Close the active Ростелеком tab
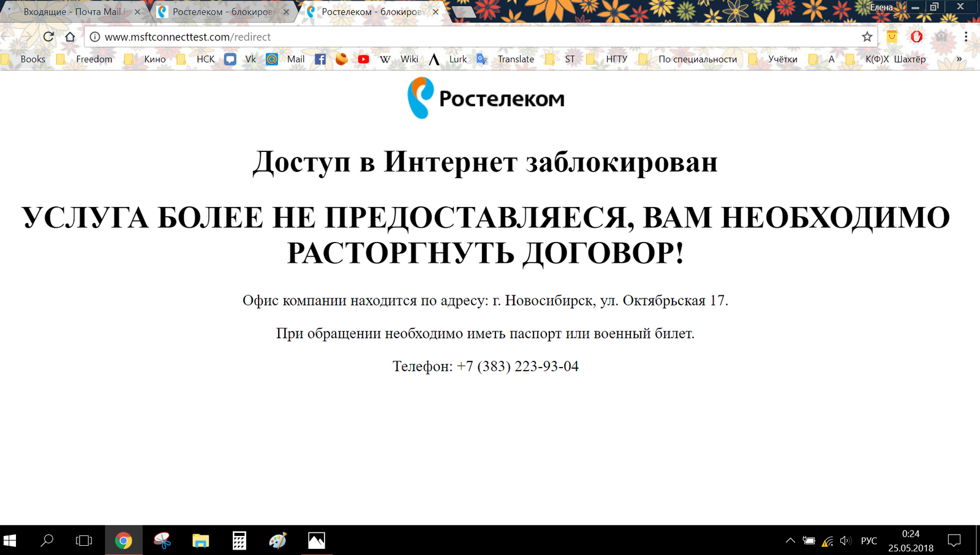The height and width of the screenshot is (555, 980). (x=435, y=12)
